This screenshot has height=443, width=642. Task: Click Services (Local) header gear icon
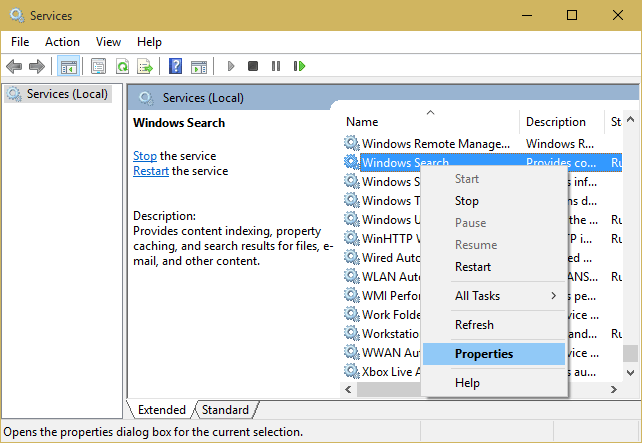146,98
